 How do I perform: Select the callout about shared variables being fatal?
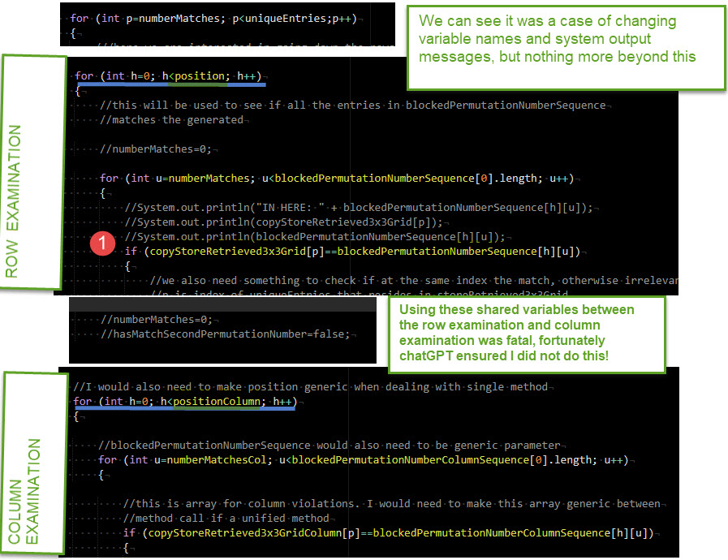tap(526, 334)
